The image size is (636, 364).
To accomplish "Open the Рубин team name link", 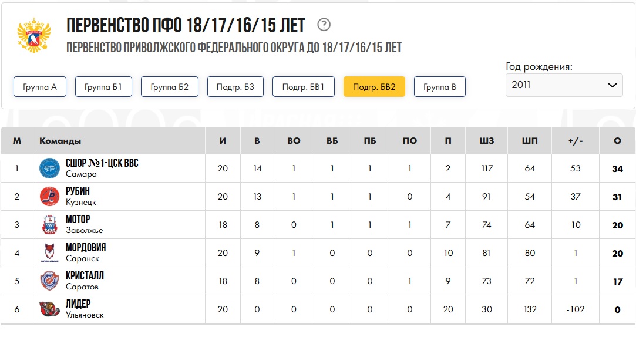I will (x=78, y=191).
